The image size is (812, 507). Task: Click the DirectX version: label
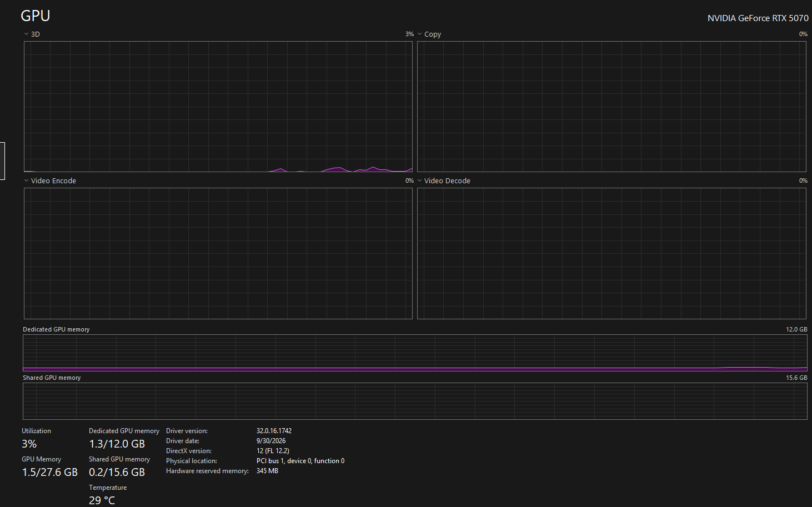pos(189,451)
